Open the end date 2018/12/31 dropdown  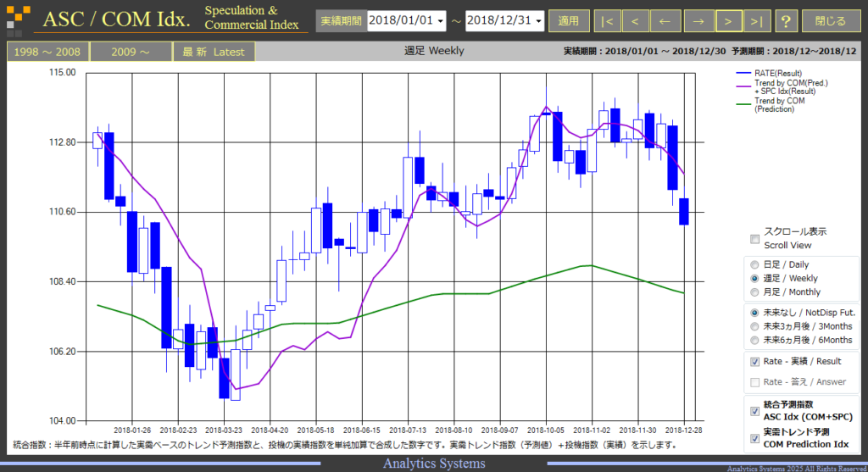click(x=504, y=21)
